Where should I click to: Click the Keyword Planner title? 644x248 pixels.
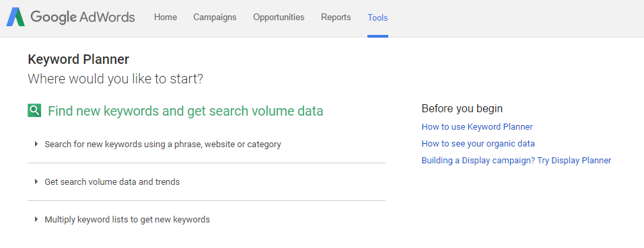79,59
